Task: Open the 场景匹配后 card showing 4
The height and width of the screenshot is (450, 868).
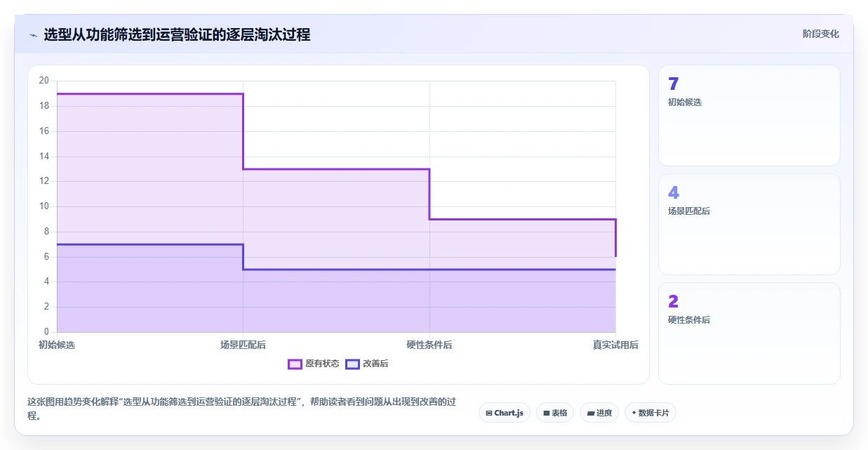Action: click(749, 224)
